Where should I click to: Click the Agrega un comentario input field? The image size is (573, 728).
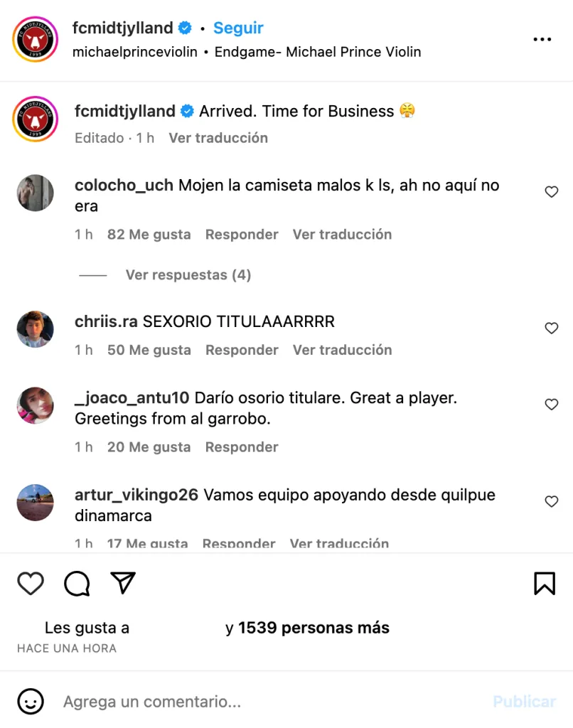point(270,702)
